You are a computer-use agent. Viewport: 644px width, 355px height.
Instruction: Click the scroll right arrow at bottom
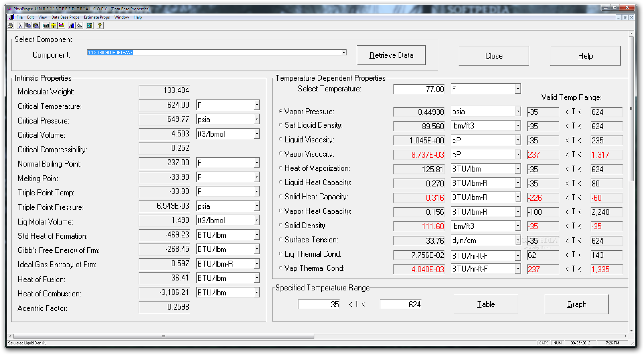625,336
